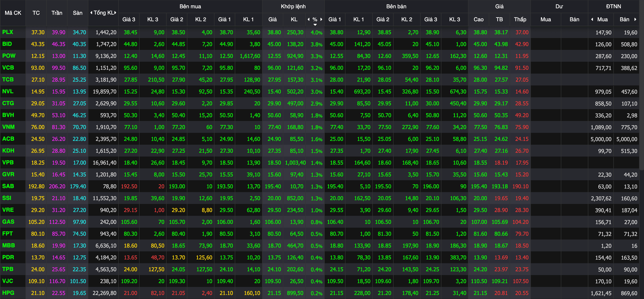The height and width of the screenshot is (299, 644).
Task: Click HPG's total volume 22,269,80
Action: point(104,293)
